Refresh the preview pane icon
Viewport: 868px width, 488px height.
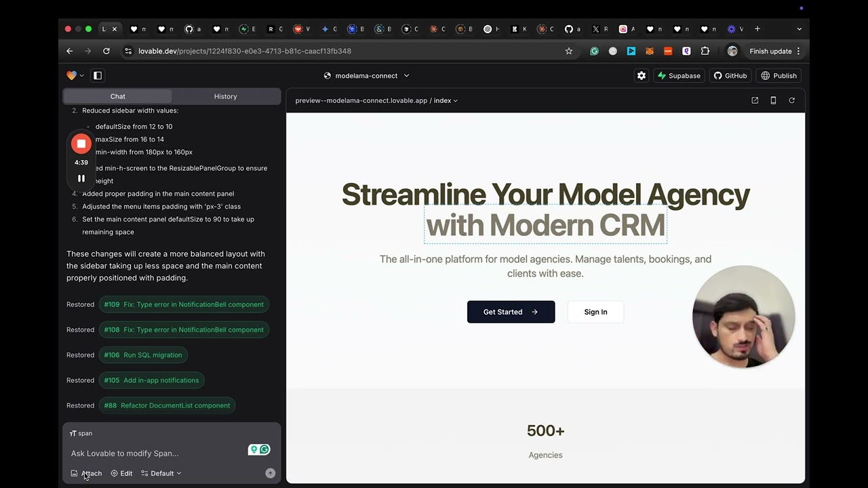pyautogui.click(x=791, y=100)
